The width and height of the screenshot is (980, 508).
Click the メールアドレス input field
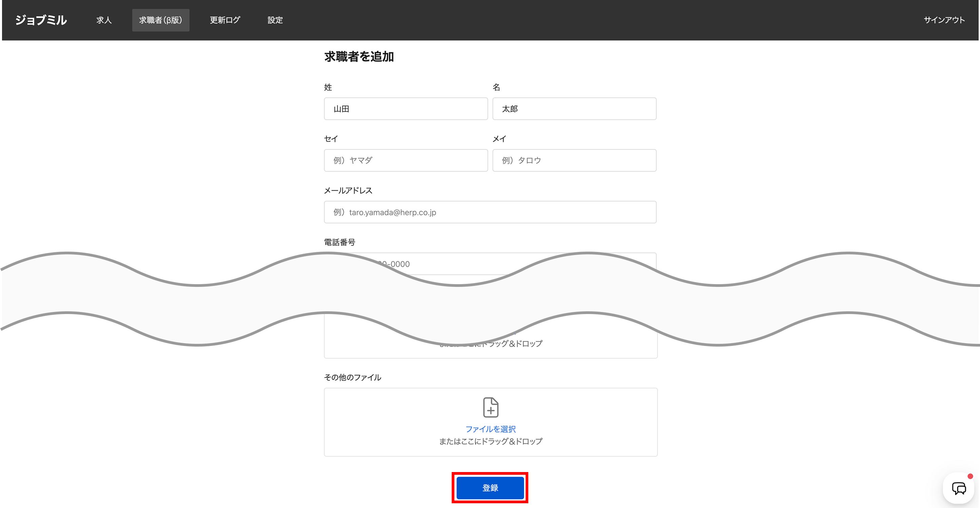490,212
